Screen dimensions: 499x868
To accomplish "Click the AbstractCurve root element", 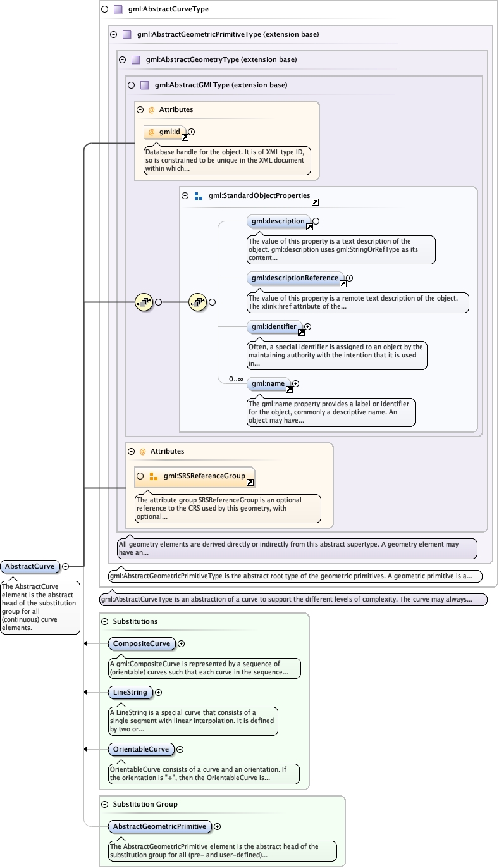I will [30, 566].
